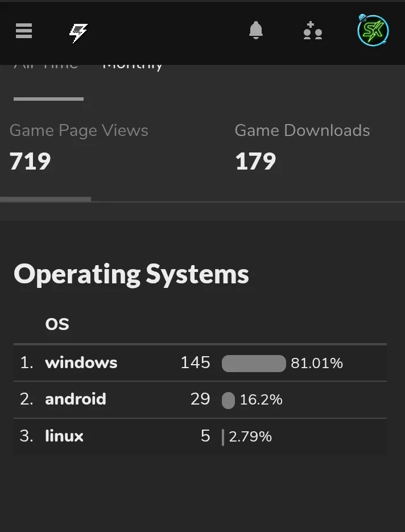Click the linux 2.79% percentage
The image size is (405, 532).
click(x=250, y=437)
